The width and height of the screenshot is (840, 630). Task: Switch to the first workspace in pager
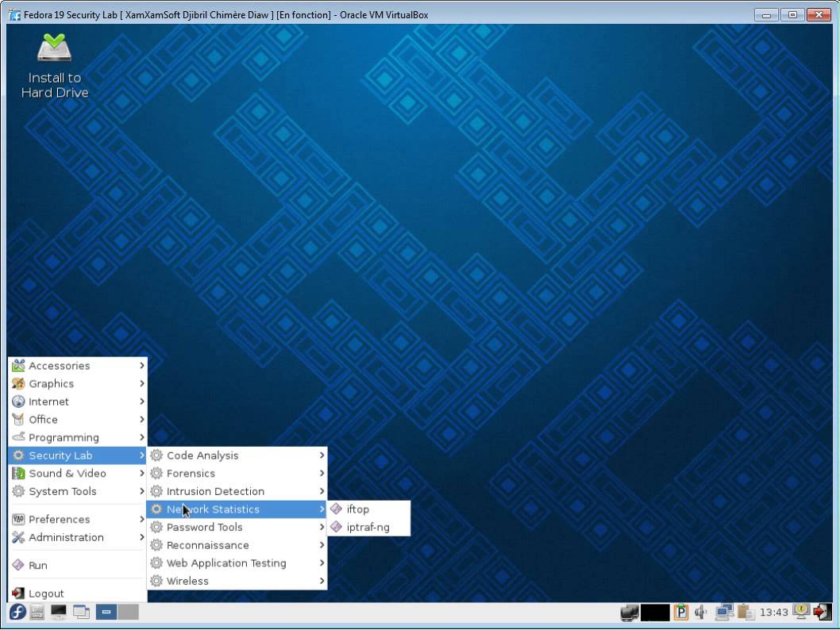point(106,611)
